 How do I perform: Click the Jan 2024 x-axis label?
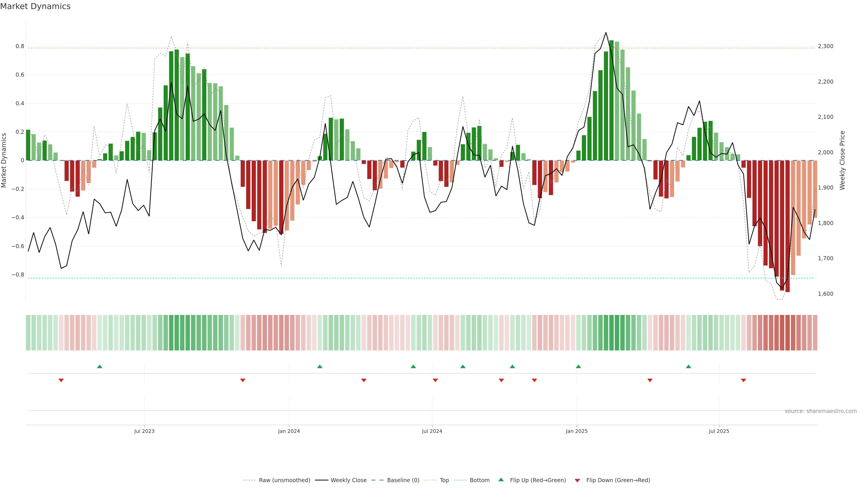pos(289,431)
